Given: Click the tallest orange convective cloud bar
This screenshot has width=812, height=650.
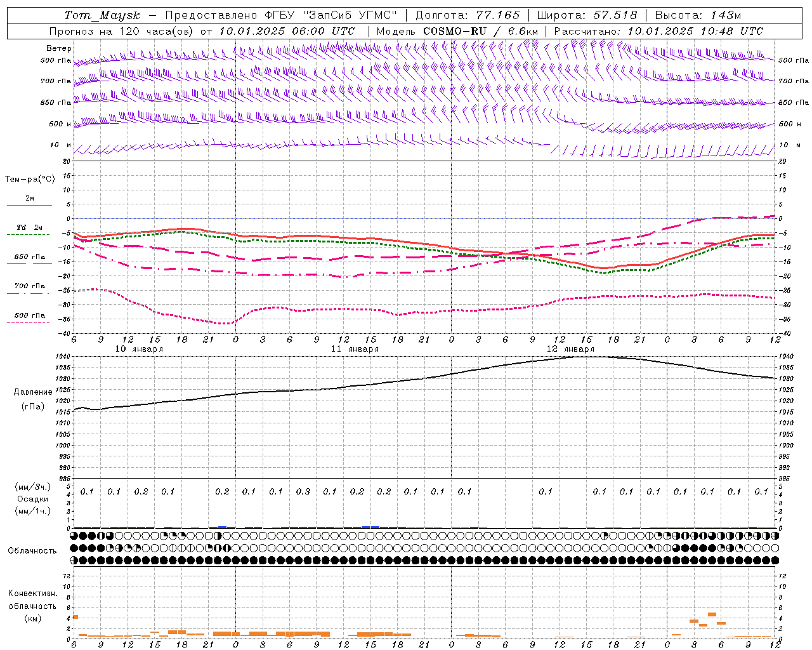Looking at the screenshot, I should tap(712, 614).
